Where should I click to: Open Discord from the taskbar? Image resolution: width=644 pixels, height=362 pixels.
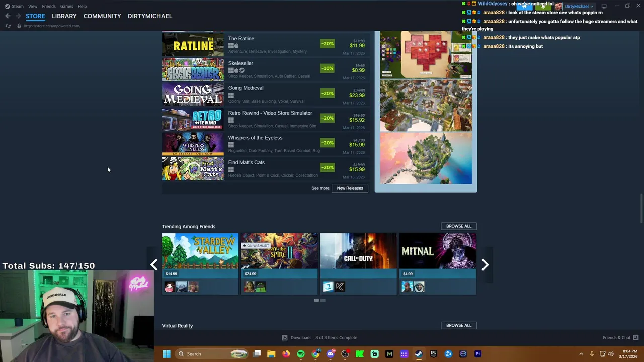(330, 354)
